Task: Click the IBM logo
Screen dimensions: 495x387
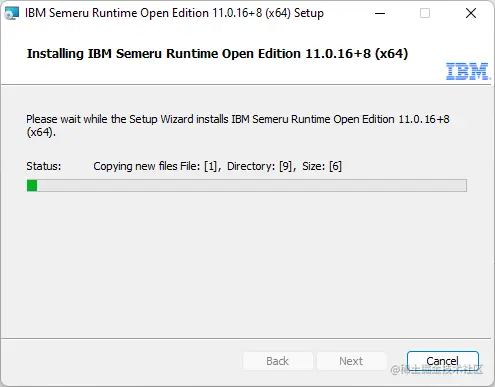Action: [x=468, y=71]
